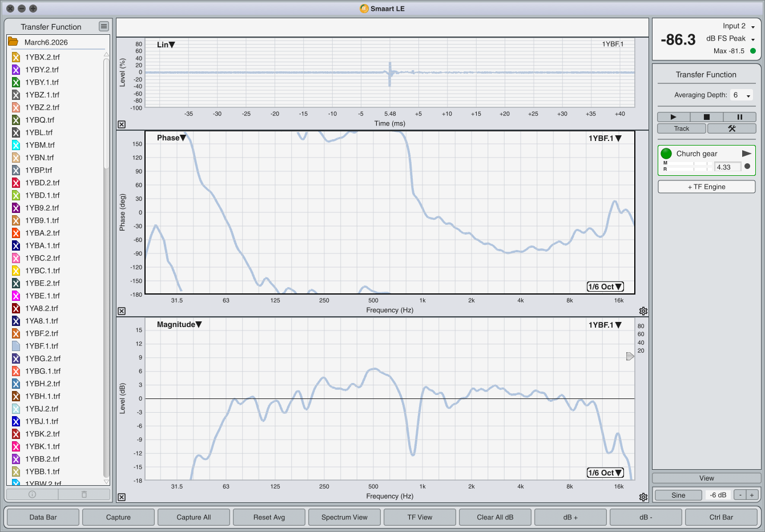Click the Capture button

[x=118, y=517]
